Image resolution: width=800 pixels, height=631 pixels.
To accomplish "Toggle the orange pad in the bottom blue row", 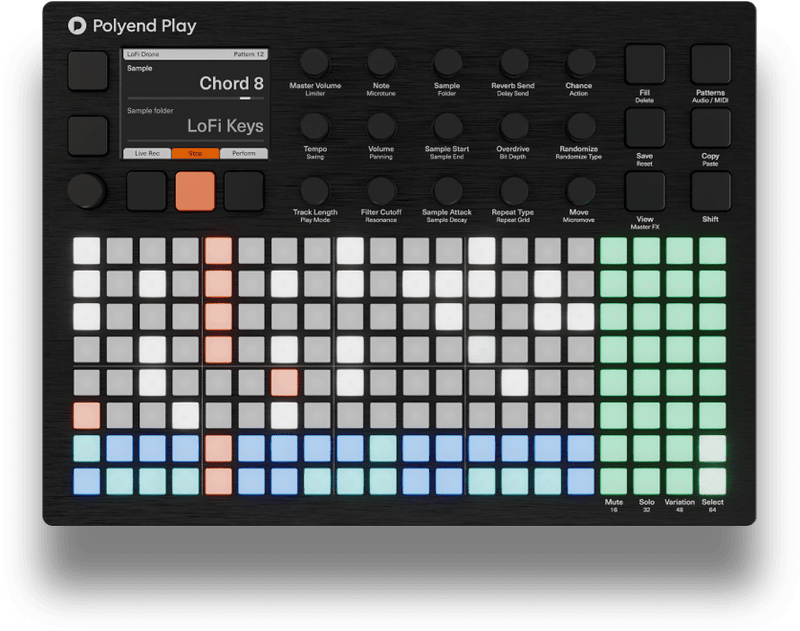I will point(218,481).
